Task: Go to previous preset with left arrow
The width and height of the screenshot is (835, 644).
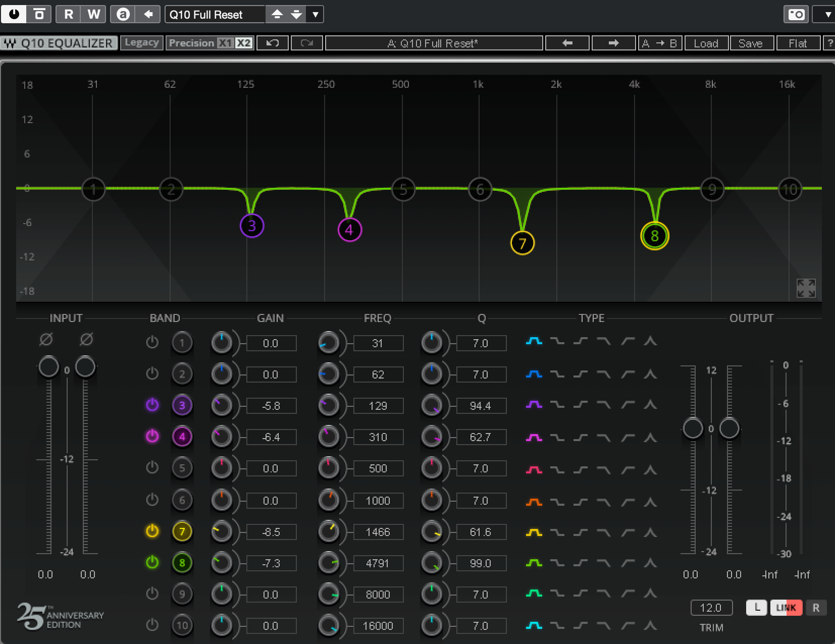Action: click(567, 43)
